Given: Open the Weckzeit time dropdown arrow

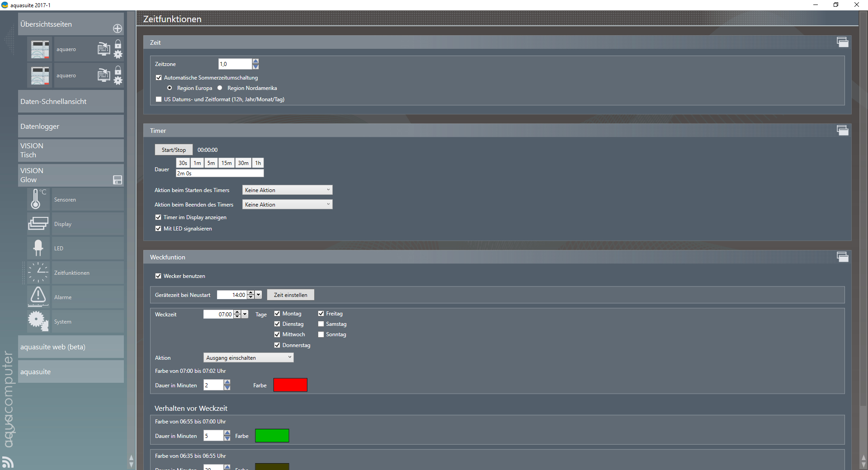Looking at the screenshot, I should tap(245, 315).
